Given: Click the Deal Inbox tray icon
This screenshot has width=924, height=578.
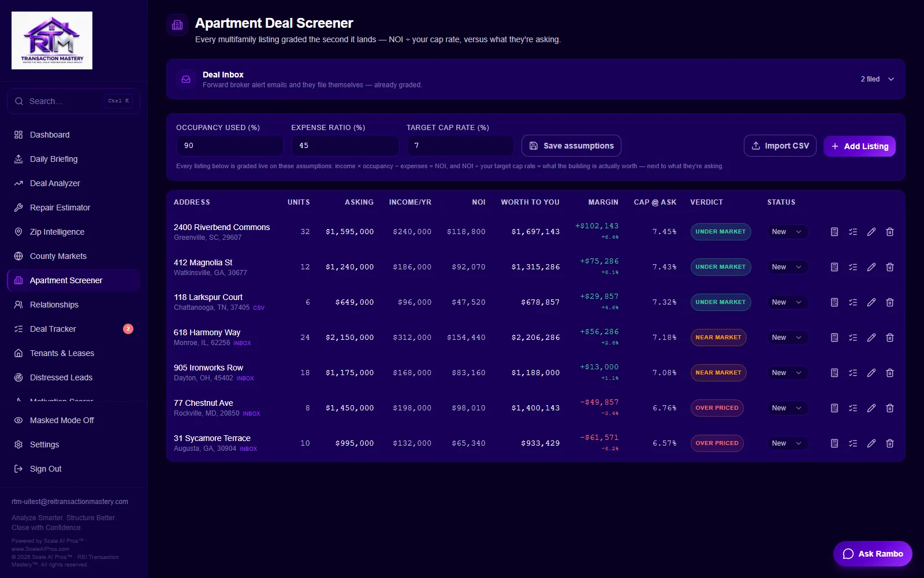Looking at the screenshot, I should [186, 79].
